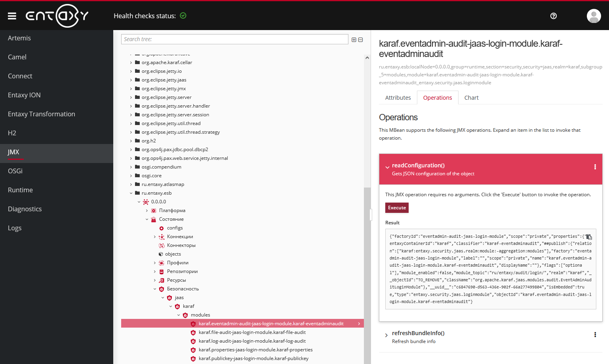Open the kebab menu on refreshBundleInfo()
The width and height of the screenshot is (609, 364).
pos(595,334)
